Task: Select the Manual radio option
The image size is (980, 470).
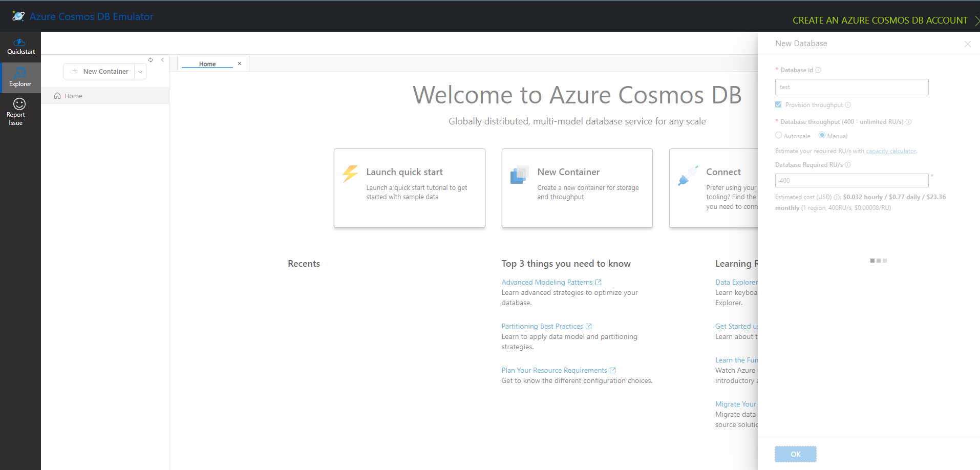Action: pyautogui.click(x=822, y=135)
